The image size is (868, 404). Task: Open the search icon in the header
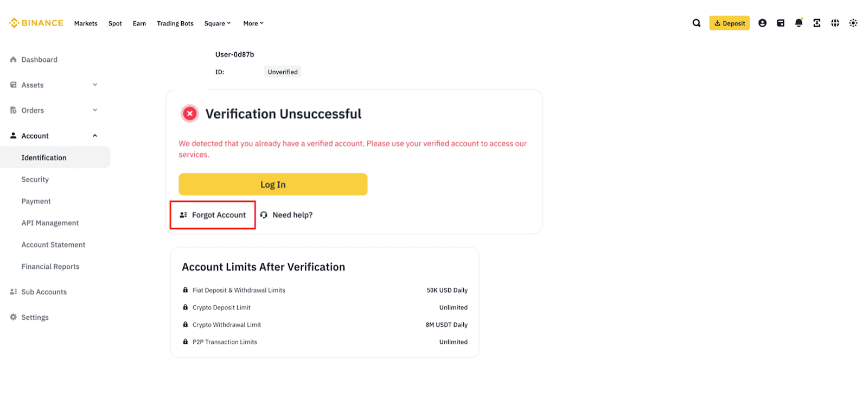coord(697,23)
